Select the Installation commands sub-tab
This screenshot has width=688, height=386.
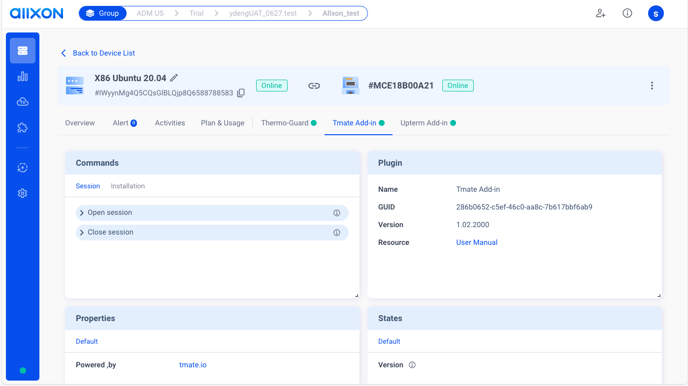click(128, 186)
